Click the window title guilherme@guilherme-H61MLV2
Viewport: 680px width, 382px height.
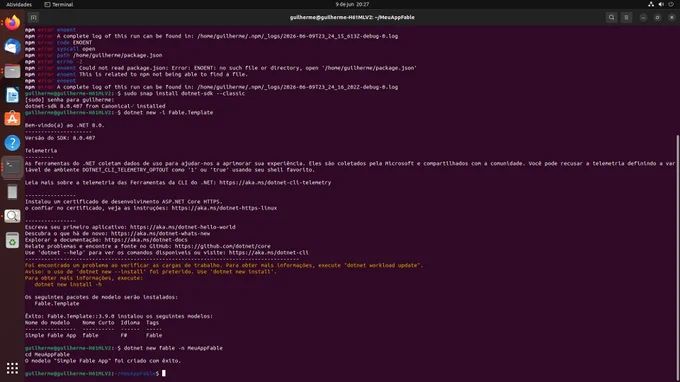(x=352, y=17)
